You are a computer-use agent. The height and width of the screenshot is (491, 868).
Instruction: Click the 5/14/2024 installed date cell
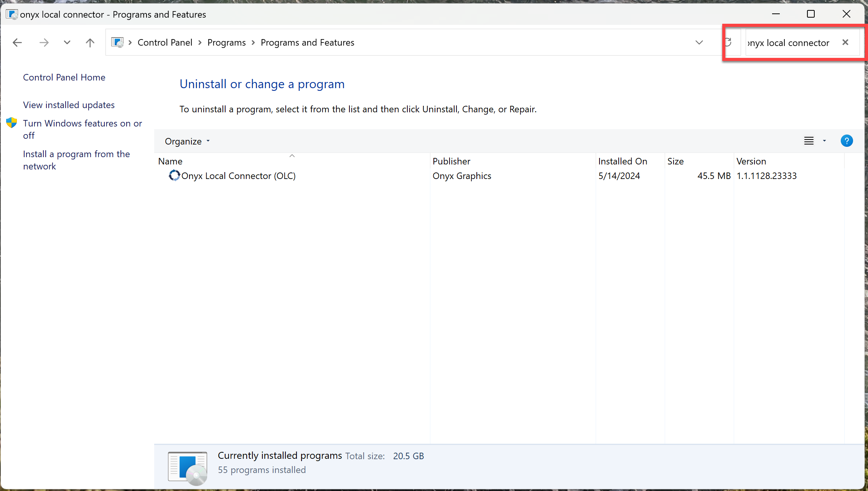point(619,176)
